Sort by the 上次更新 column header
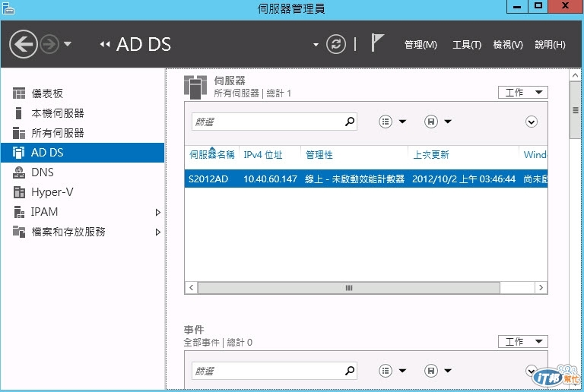The image size is (584, 392). [x=431, y=155]
